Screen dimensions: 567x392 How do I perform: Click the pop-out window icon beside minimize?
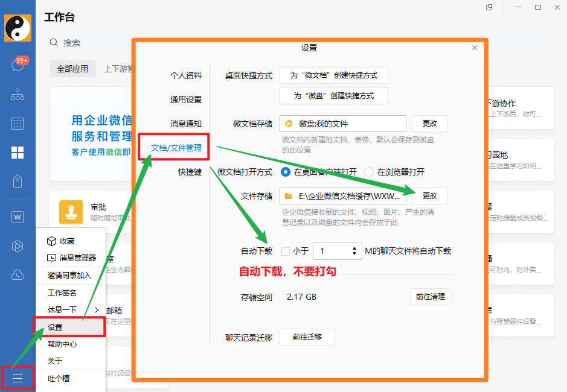489,7
